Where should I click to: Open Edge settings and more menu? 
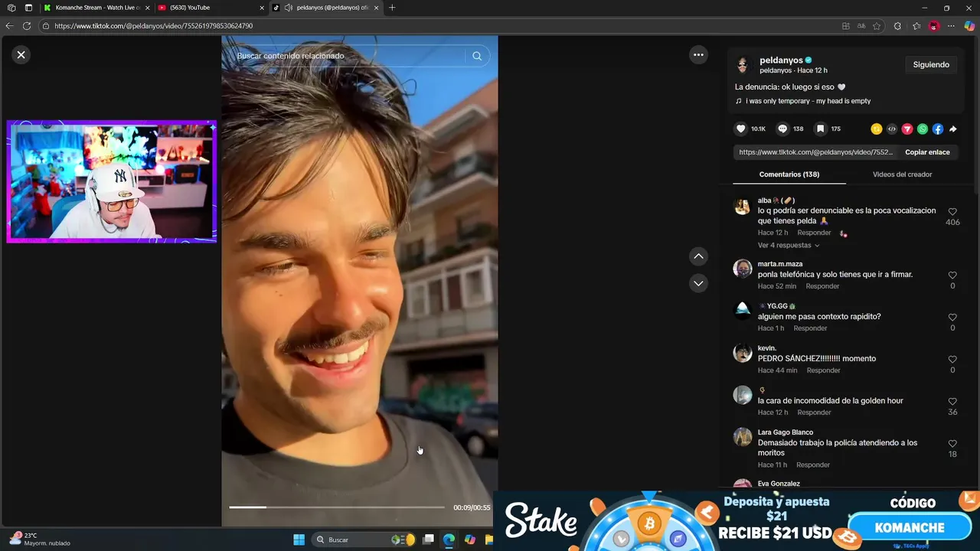coord(952,26)
